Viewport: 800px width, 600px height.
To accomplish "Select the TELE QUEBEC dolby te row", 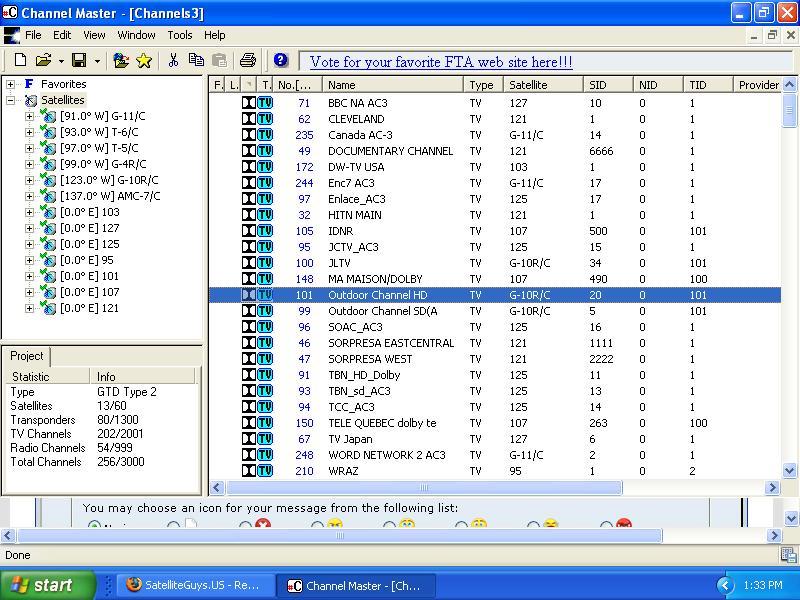I will point(495,423).
